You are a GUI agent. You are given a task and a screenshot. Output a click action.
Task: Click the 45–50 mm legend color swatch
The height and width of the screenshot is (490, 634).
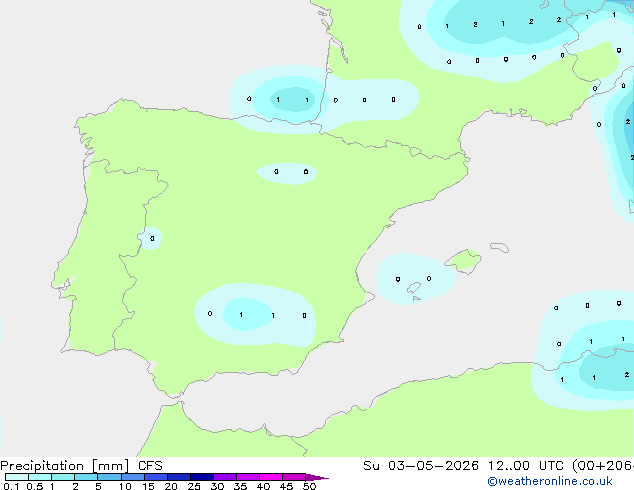point(294,477)
